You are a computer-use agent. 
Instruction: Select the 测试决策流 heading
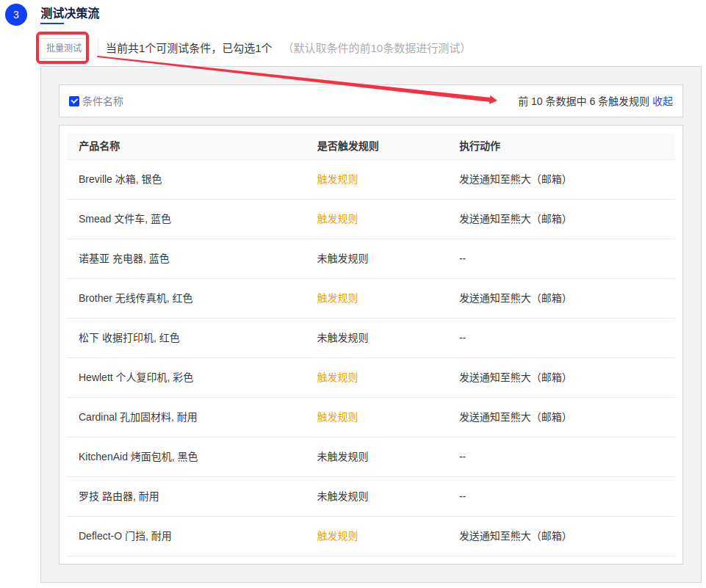pyautogui.click(x=70, y=13)
